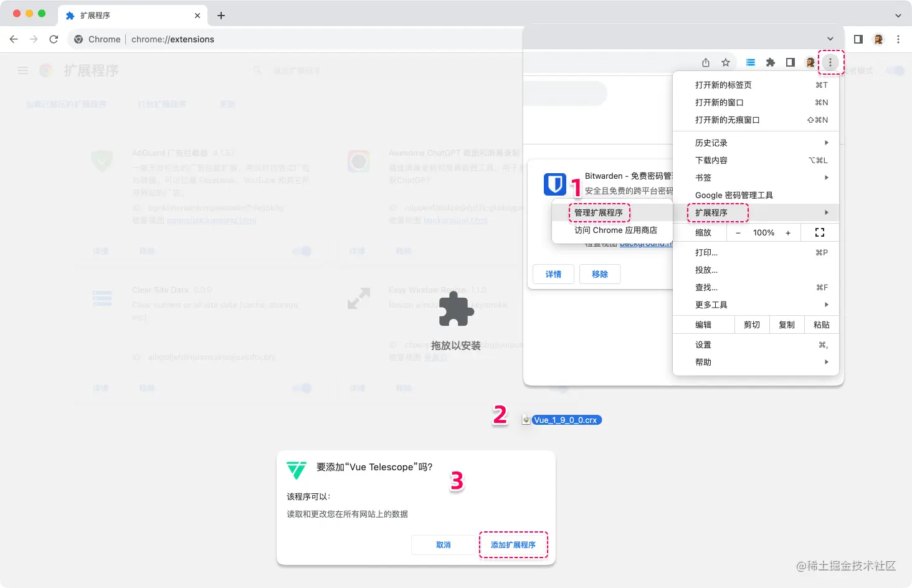Image resolution: width=912 pixels, height=588 pixels.
Task: Click the Bitwarden shield icon
Action: pos(555,184)
